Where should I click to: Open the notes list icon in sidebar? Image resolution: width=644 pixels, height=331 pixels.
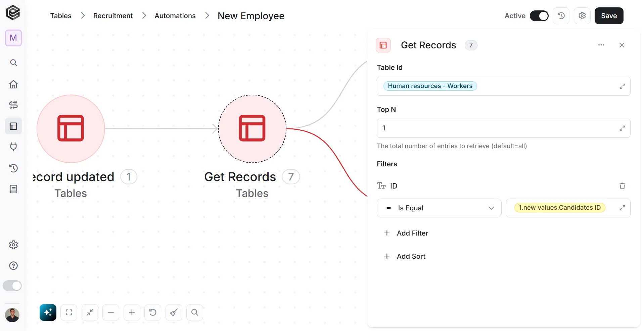(x=13, y=189)
